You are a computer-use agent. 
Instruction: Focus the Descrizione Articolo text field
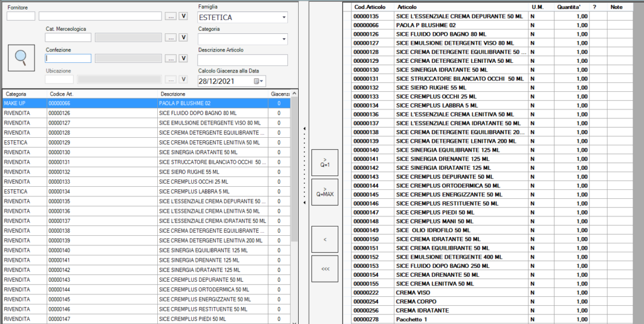click(x=242, y=60)
